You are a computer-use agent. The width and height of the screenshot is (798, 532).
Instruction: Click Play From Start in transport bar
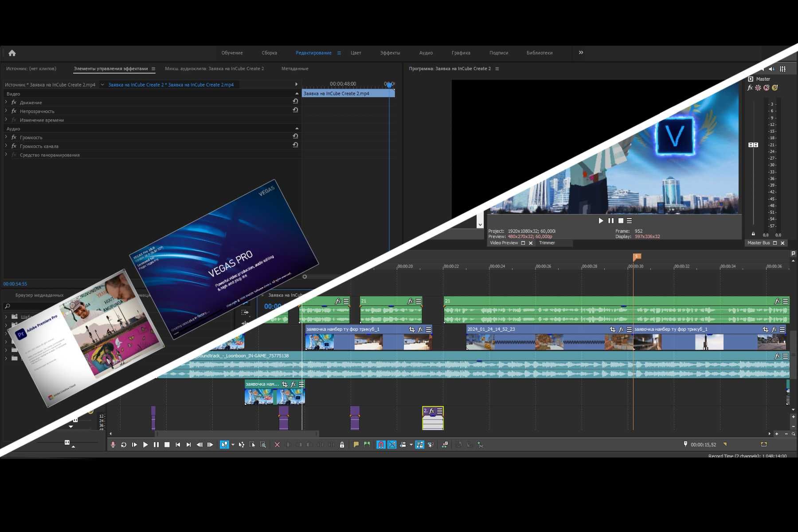[134, 445]
